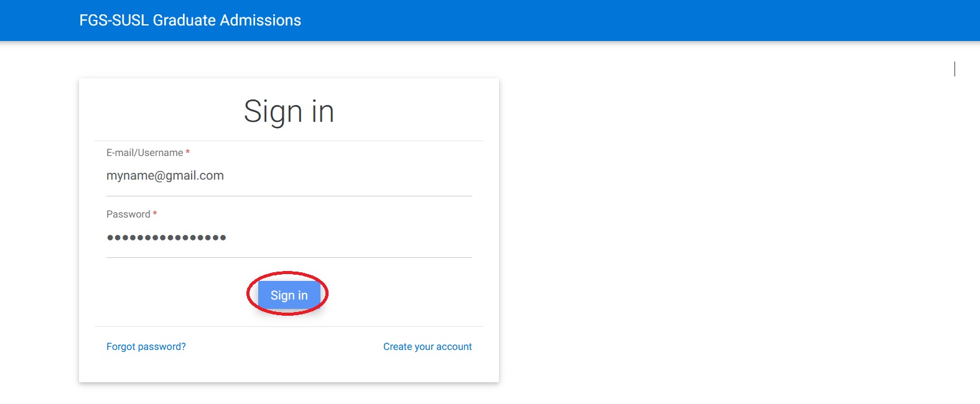
Task: Click the Password field label
Action: click(128, 214)
